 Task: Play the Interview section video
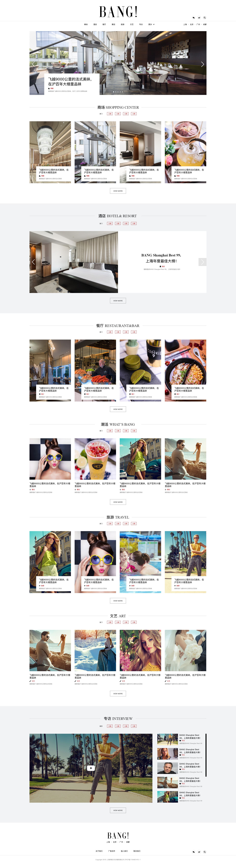[91, 768]
